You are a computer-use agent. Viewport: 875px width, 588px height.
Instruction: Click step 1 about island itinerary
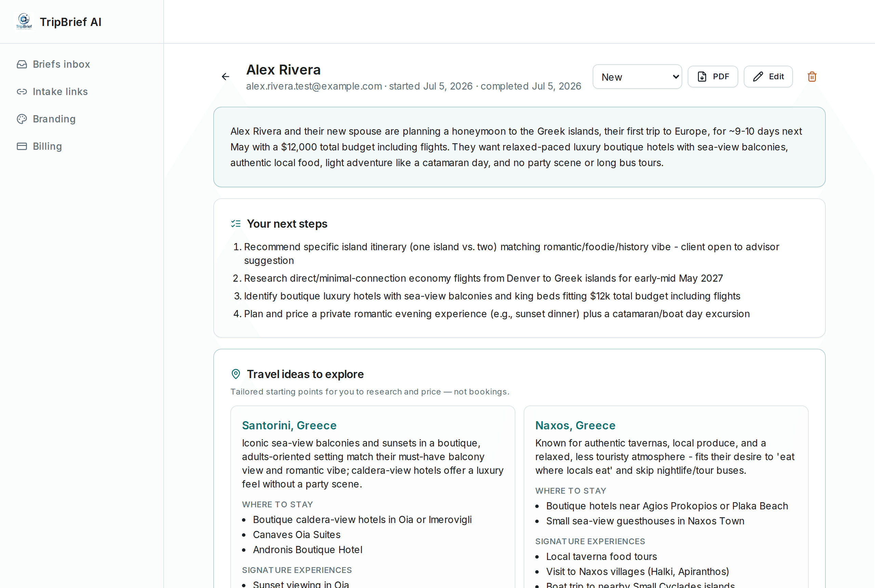(x=512, y=254)
